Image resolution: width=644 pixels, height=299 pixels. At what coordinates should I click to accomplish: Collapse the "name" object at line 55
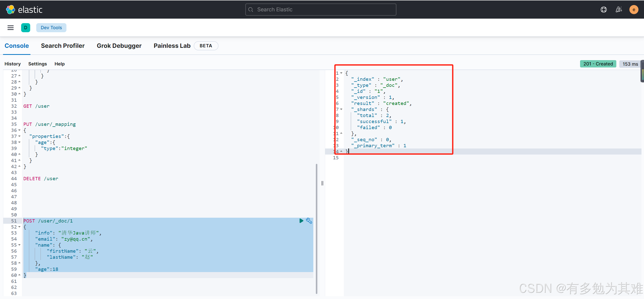point(19,245)
